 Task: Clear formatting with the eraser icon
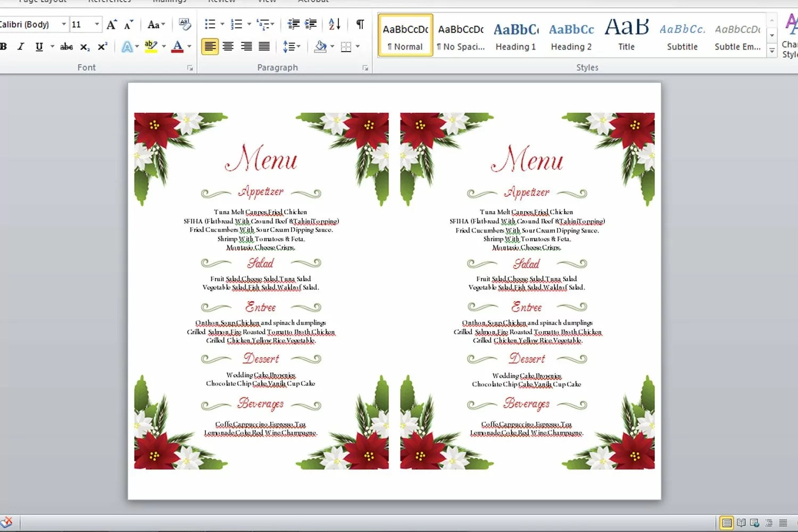coord(185,24)
